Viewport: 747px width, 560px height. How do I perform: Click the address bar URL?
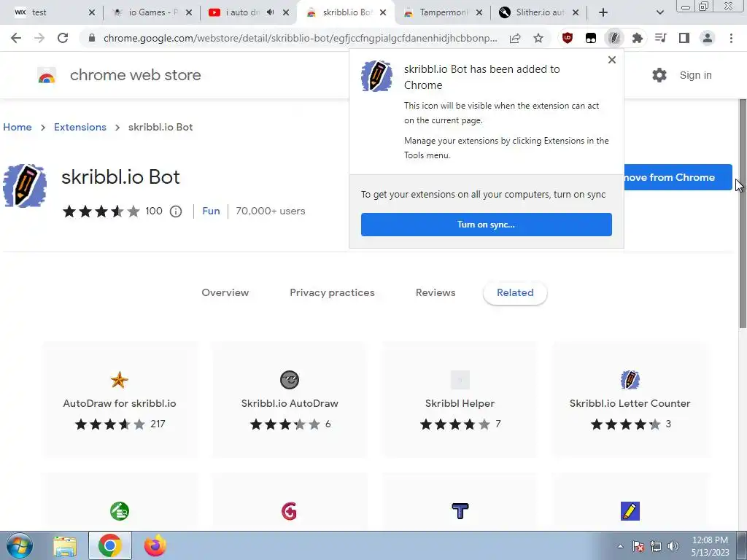300,38
